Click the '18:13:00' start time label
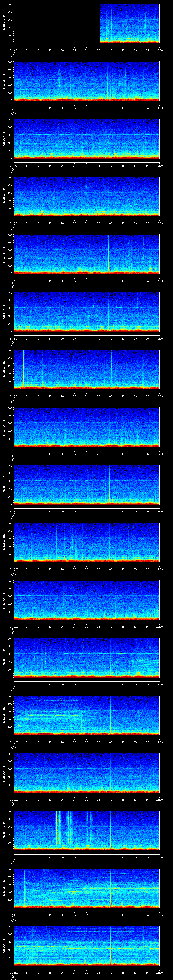The height and width of the screenshot is (980, 173). tap(13, 281)
